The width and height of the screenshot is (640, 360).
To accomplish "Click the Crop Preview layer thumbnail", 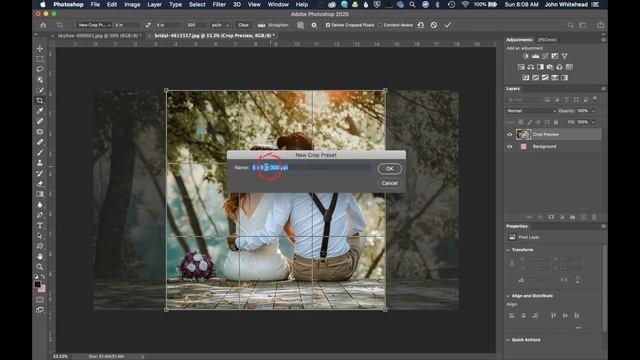I will coord(523,134).
